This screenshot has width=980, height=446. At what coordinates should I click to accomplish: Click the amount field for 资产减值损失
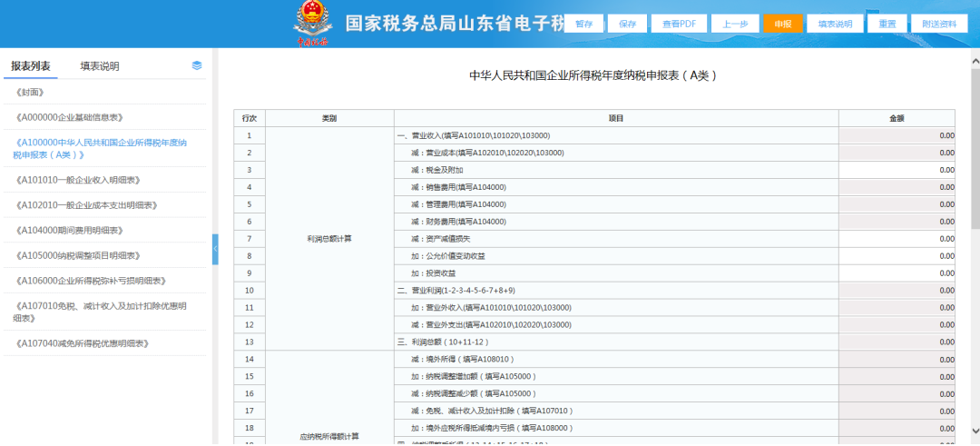pyautogui.click(x=897, y=239)
